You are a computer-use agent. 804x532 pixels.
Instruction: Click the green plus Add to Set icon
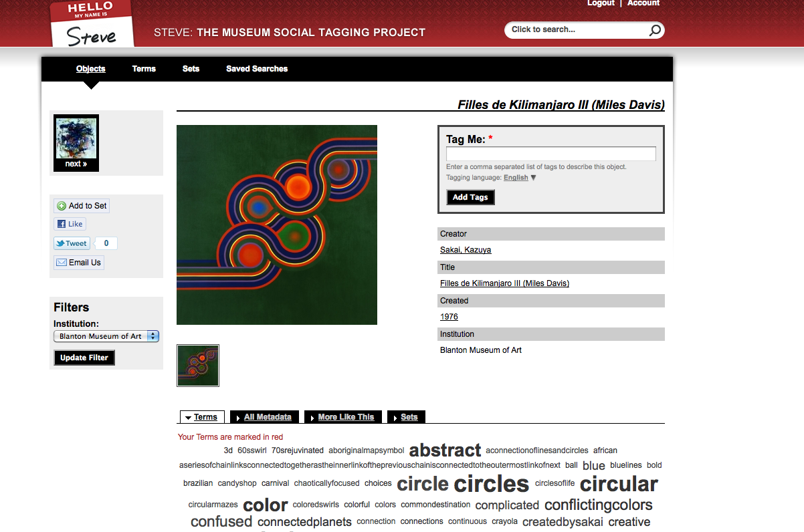pyautogui.click(x=62, y=206)
